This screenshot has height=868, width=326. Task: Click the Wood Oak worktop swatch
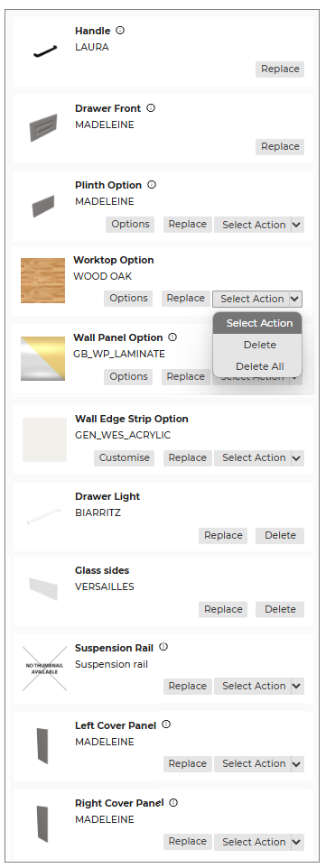pyautogui.click(x=42, y=281)
